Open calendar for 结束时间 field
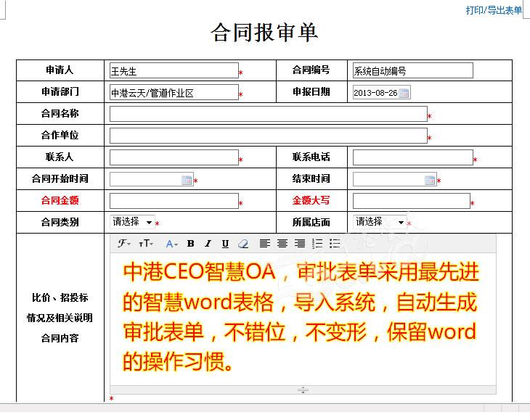 430,180
